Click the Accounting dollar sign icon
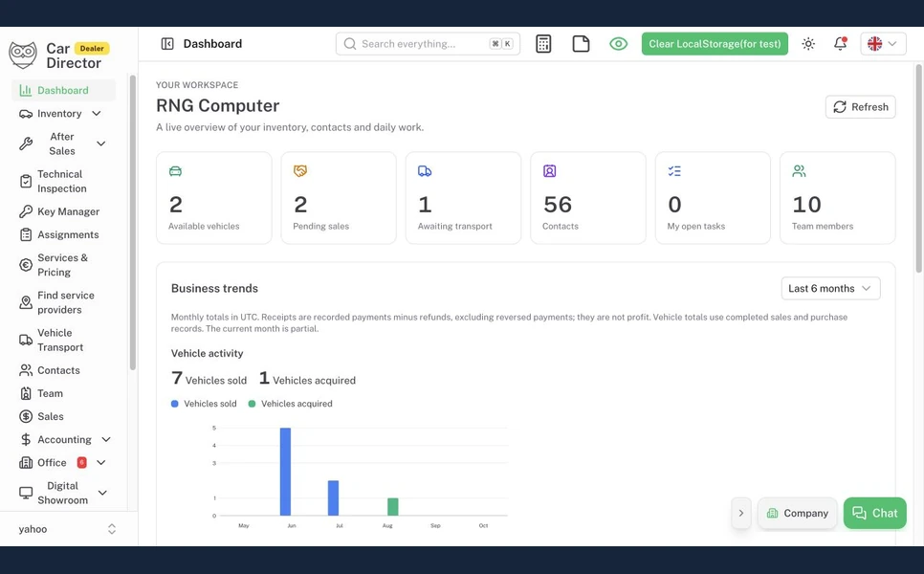Image resolution: width=924 pixels, height=574 pixels. pos(26,440)
